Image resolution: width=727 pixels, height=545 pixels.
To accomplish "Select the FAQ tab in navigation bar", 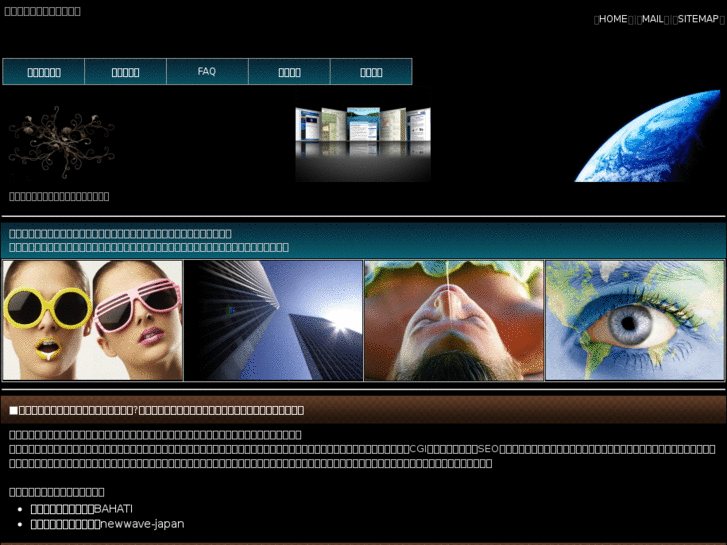I will (x=207, y=72).
